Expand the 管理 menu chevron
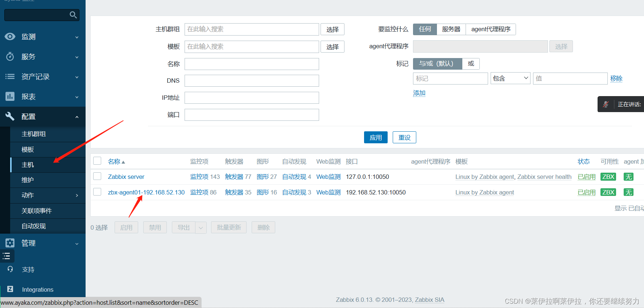This screenshot has width=644, height=308. (77, 243)
